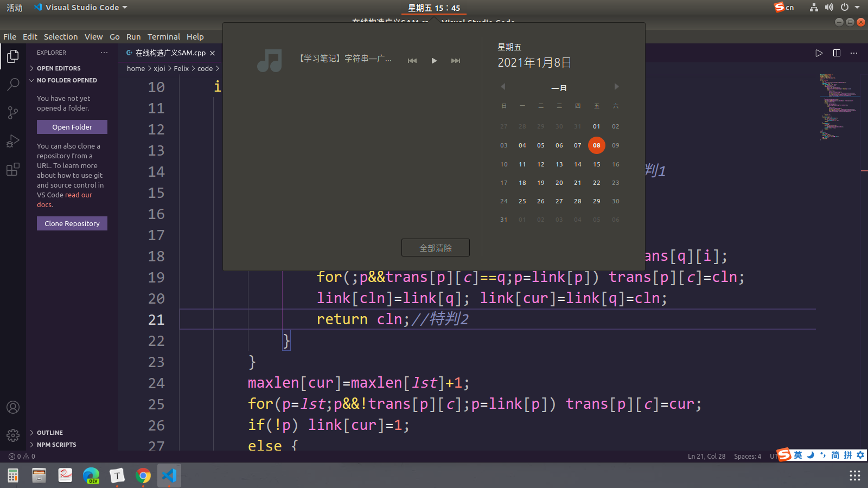Close the 在线构造广义SAM.cpp tab
This screenshot has height=488, width=868.
(x=213, y=53)
